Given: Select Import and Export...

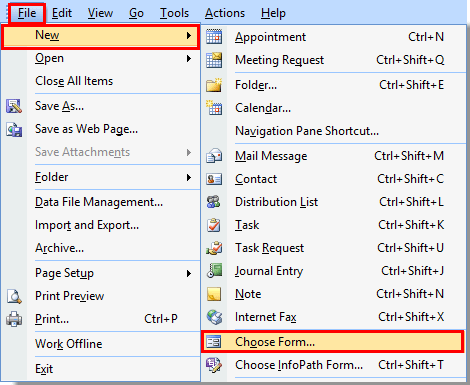Looking at the screenshot, I should tap(87, 225).
